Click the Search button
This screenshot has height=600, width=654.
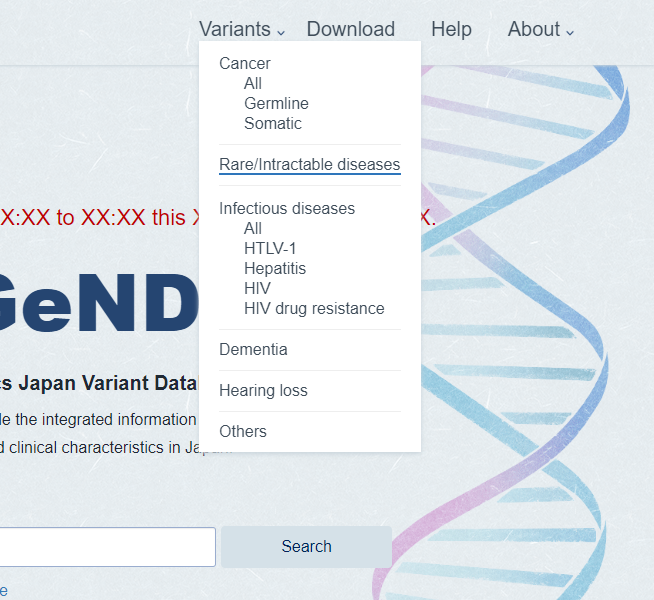[306, 547]
